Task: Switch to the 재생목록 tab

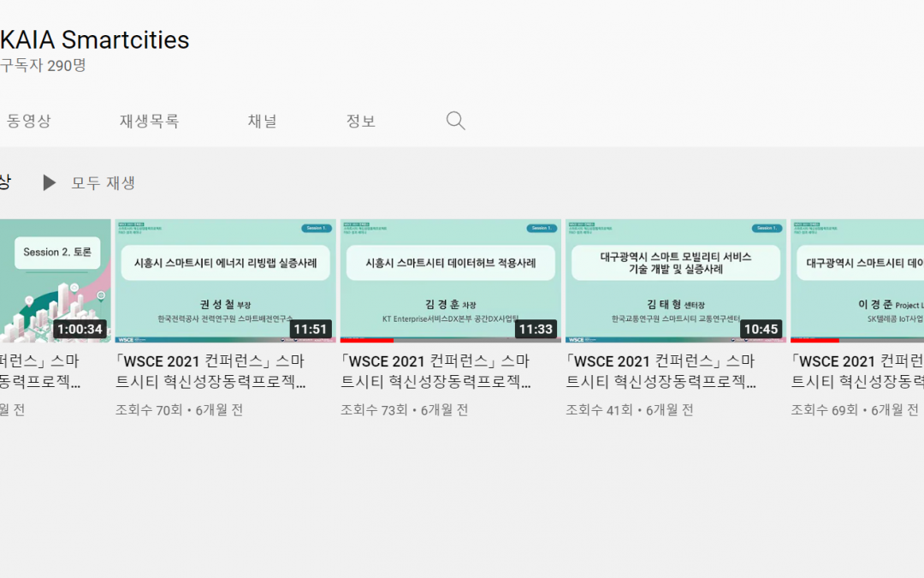Action: pyautogui.click(x=149, y=121)
